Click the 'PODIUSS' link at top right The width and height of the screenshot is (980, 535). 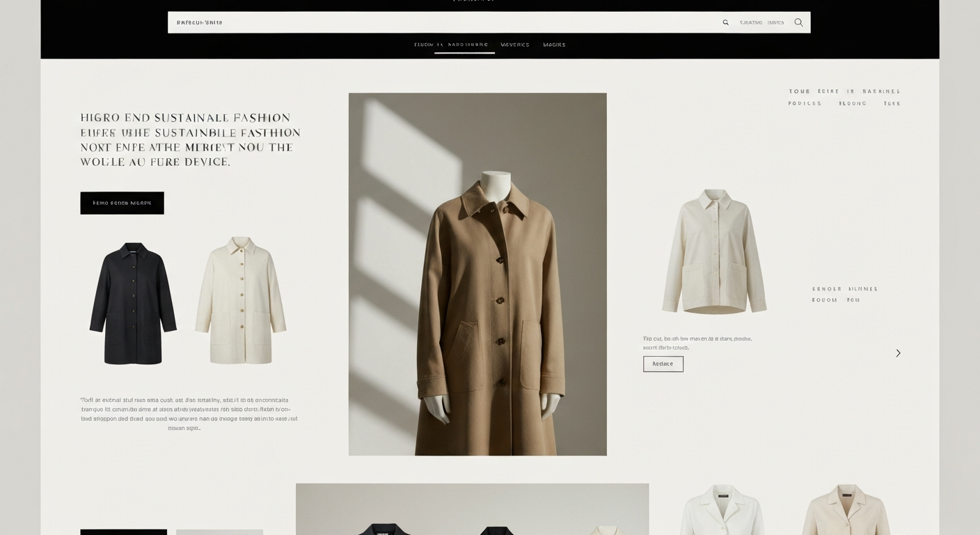(805, 103)
